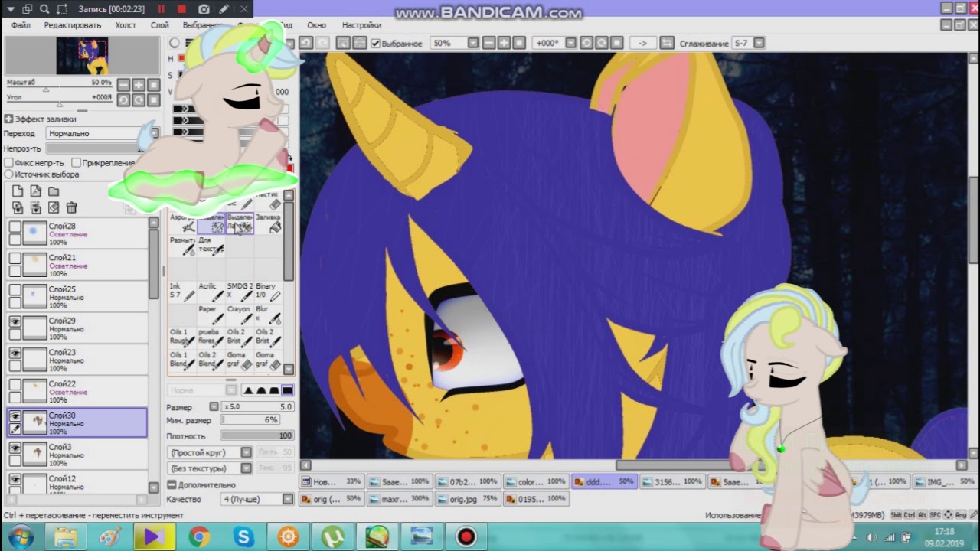Image resolution: width=980 pixels, height=551 pixels.
Task: Select the Oils 1 Rough brush
Action: pyautogui.click(x=183, y=337)
